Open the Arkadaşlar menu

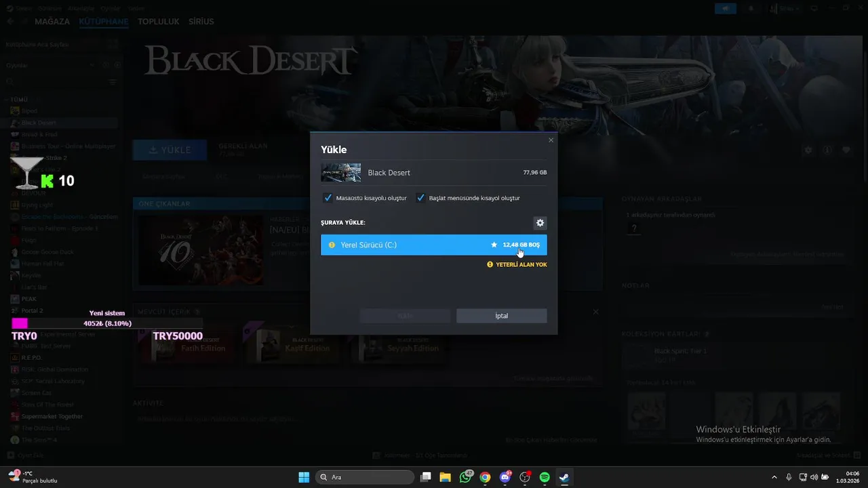pos(81,8)
